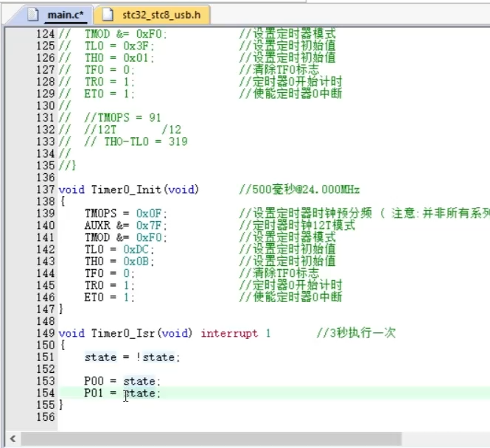
Task: Click the horizontal scrollbar thumb
Action: coord(211,439)
